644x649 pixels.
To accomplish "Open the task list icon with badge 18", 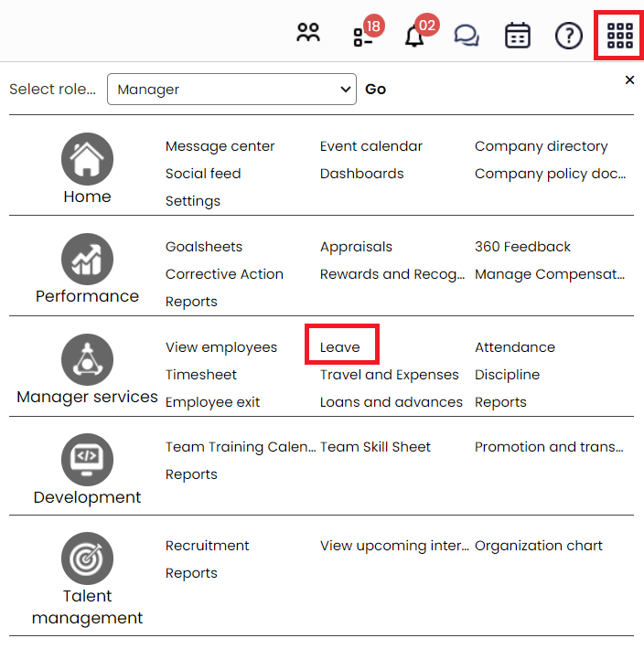I will tap(362, 36).
